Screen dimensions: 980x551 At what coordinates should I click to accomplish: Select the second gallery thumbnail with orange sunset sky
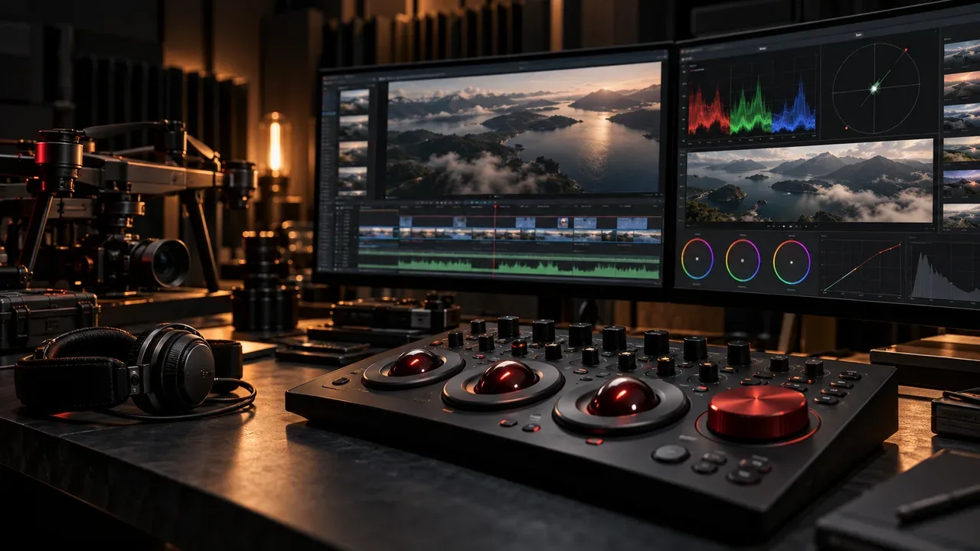[x=962, y=86]
